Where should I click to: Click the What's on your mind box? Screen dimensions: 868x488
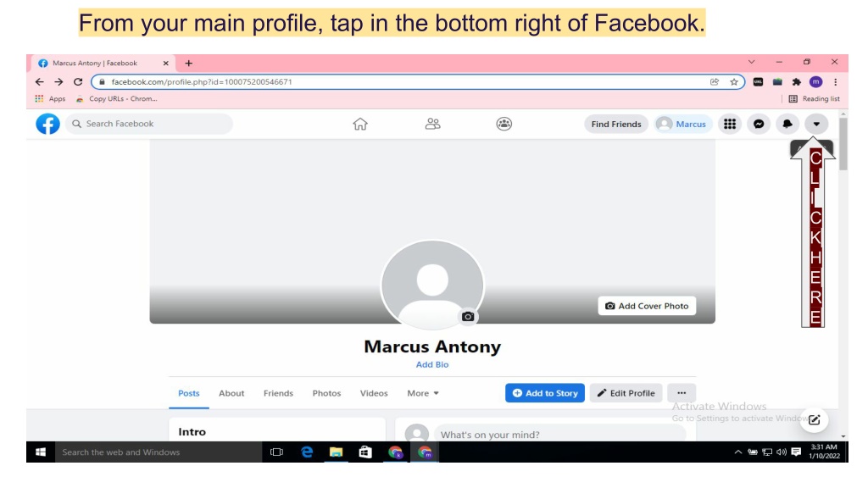[559, 435]
